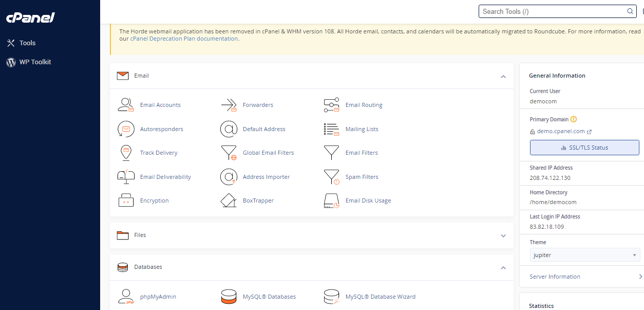Screen dimensions: 644x310
Task: Click the primary domain warning icon
Action: coord(574,119)
